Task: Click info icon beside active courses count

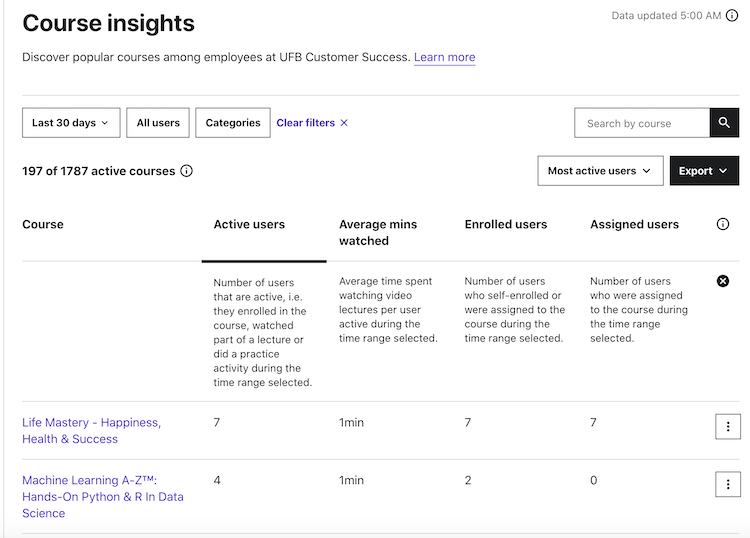Action: 186,171
